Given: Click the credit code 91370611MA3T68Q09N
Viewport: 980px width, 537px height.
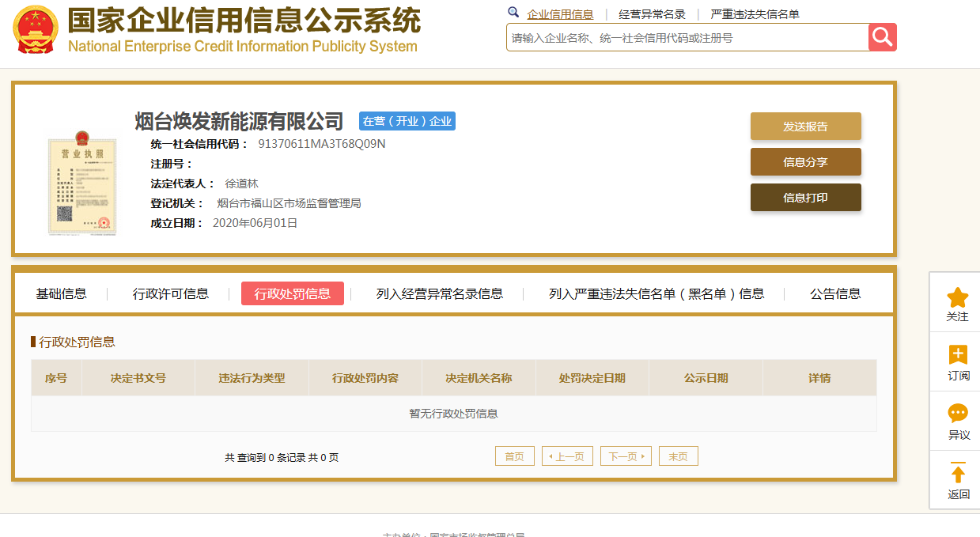Looking at the screenshot, I should pyautogui.click(x=322, y=144).
